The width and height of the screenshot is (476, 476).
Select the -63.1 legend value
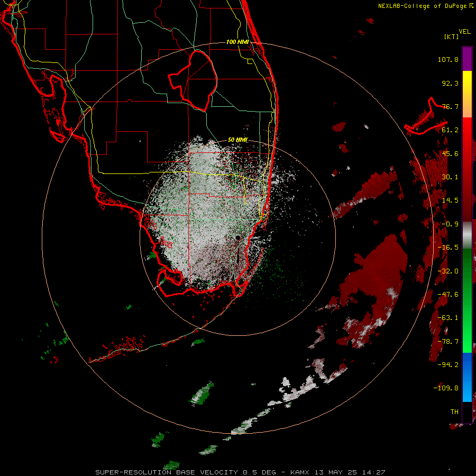tap(448, 318)
